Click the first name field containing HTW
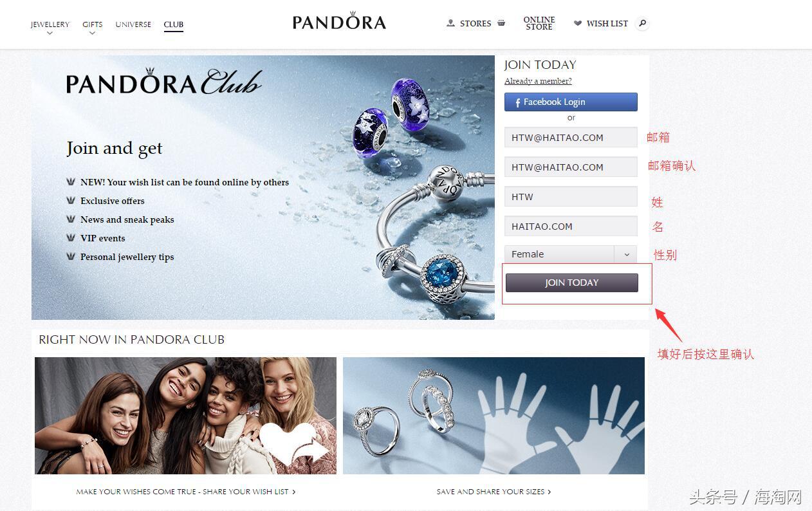 pyautogui.click(x=571, y=196)
